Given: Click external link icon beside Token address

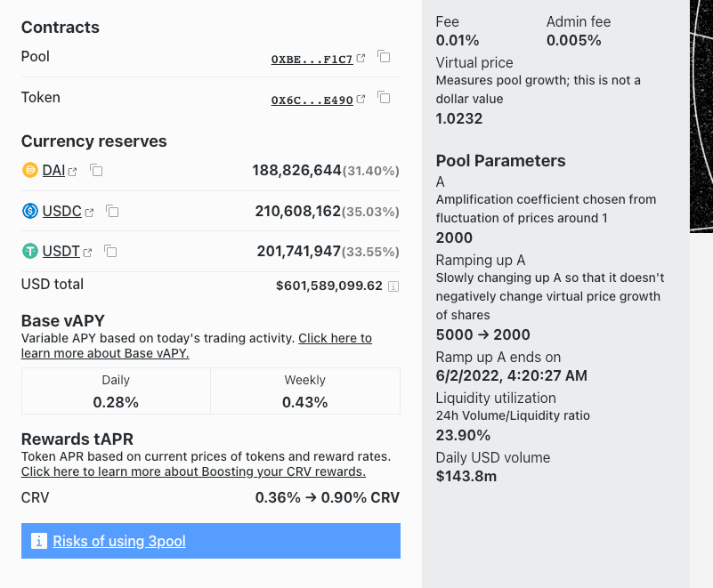Looking at the screenshot, I should [361, 100].
